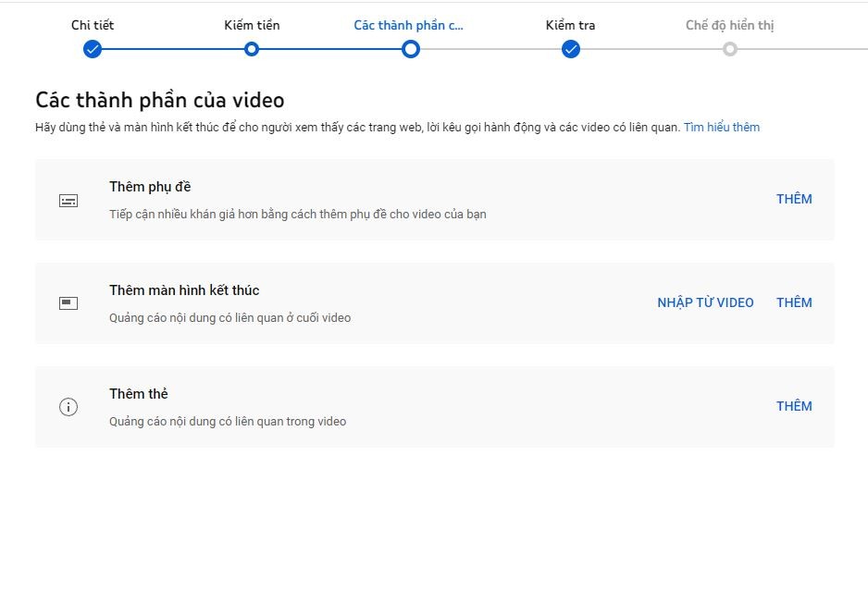Click the Thêm phụ đề title

click(150, 187)
